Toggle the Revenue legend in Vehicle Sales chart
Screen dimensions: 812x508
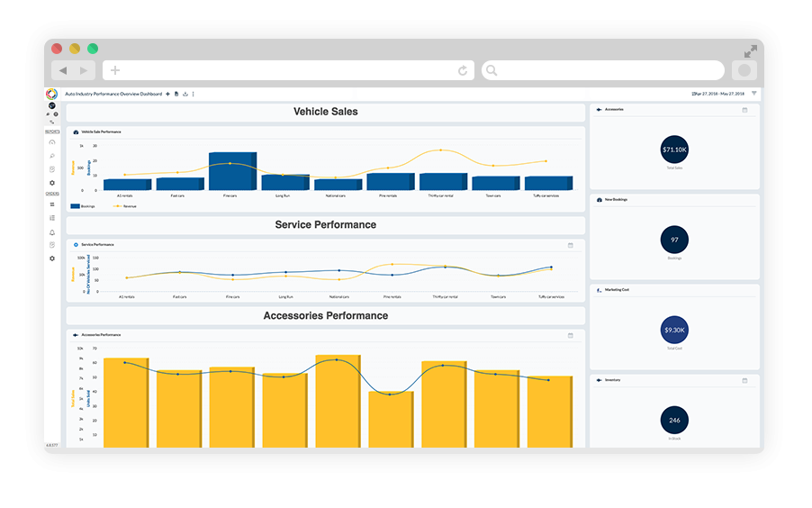125,206
